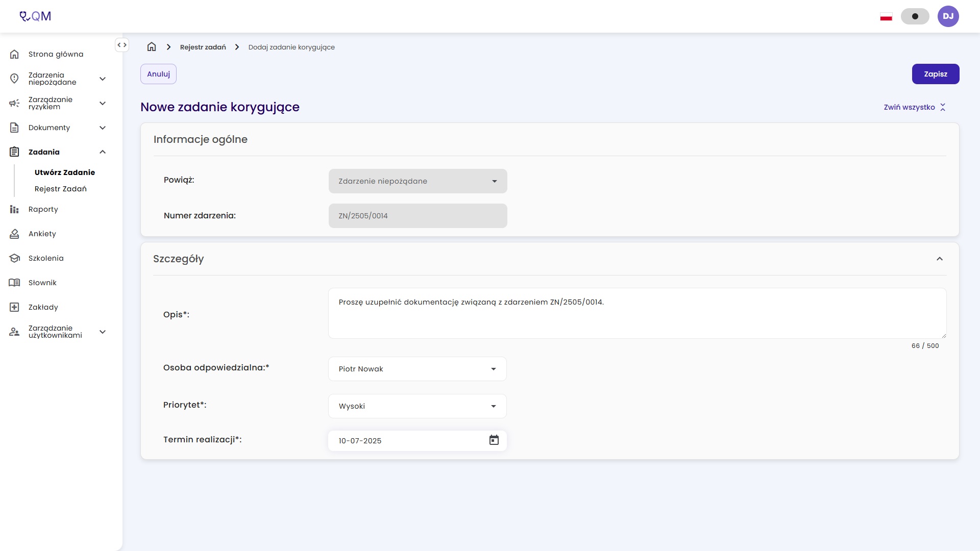The width and height of the screenshot is (980, 551).
Task: Open the Priorytet dropdown showing Wysoki
Action: (x=418, y=406)
